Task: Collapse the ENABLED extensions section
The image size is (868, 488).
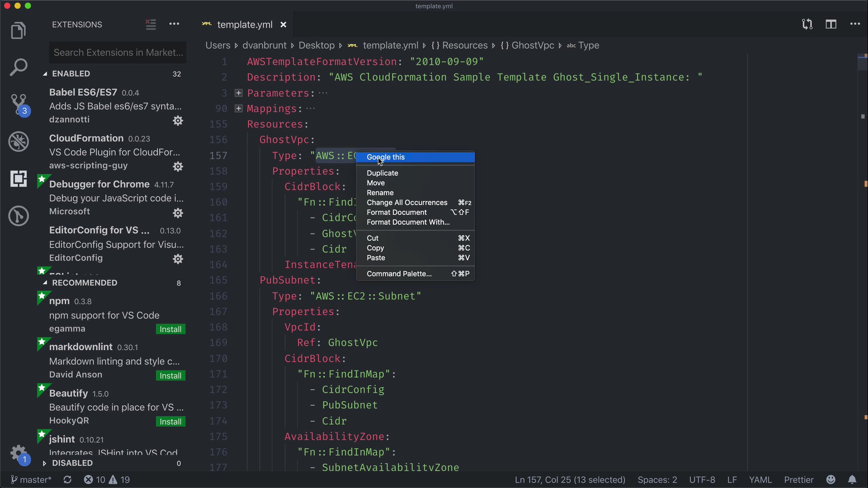Action: (71, 74)
